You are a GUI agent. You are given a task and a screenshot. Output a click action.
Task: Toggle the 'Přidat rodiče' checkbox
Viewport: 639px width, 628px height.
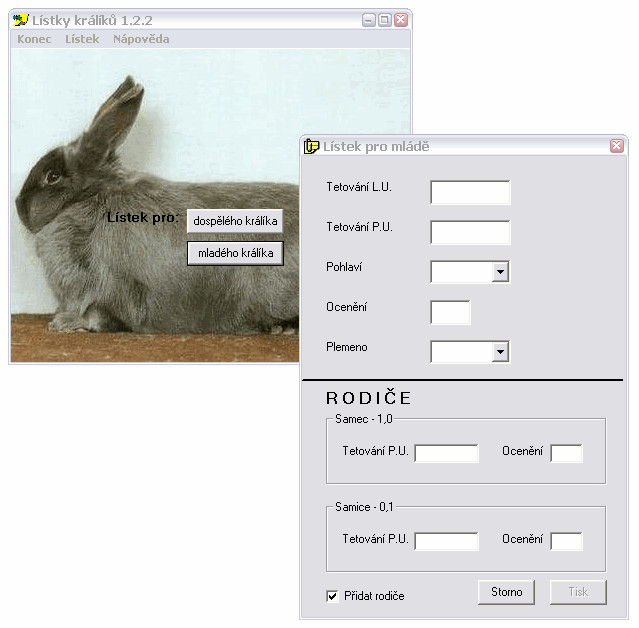point(332,596)
